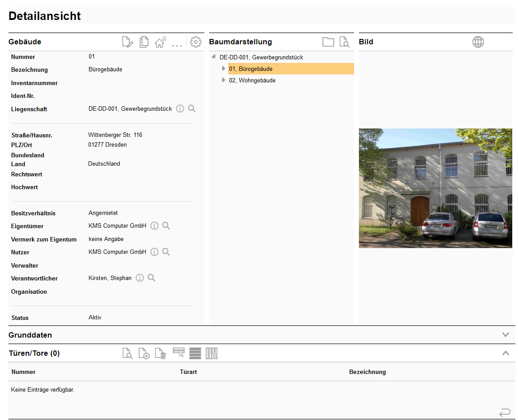This screenshot has height=420, width=518.
Task: Click the edit building record icon
Action: [127, 42]
